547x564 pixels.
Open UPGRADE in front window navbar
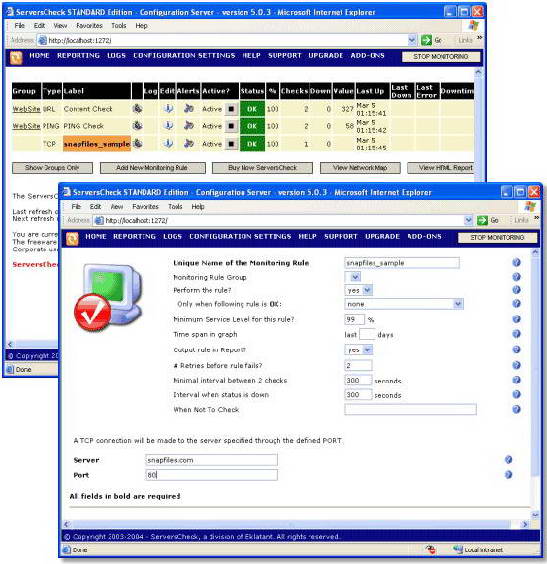tap(382, 236)
